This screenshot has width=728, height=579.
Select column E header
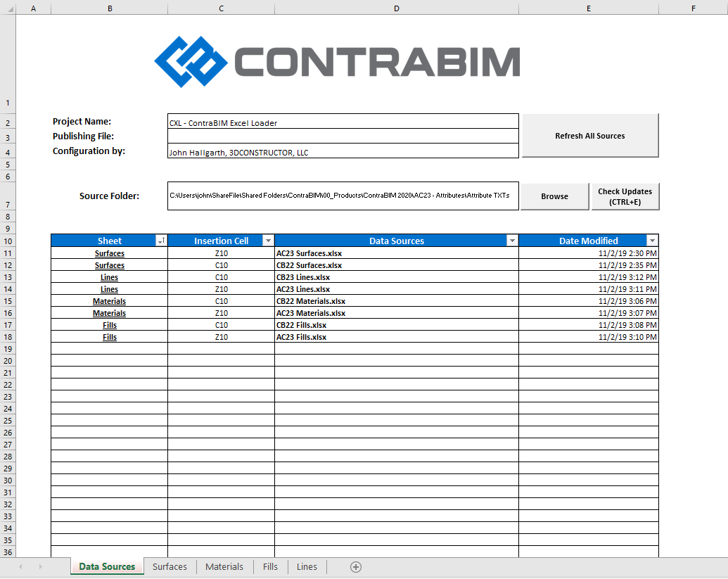coord(589,8)
